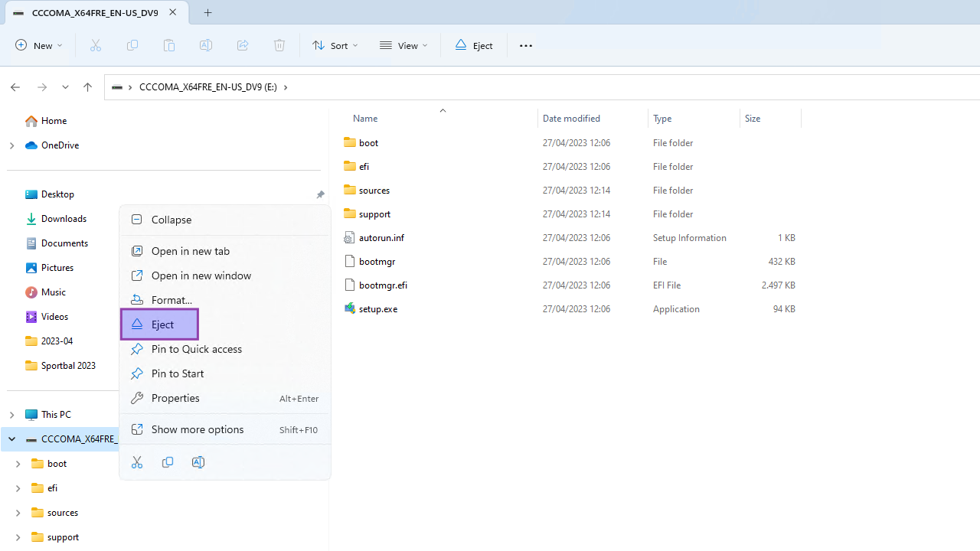Open Downloads in Quick access
980x551 pixels.
click(56, 219)
